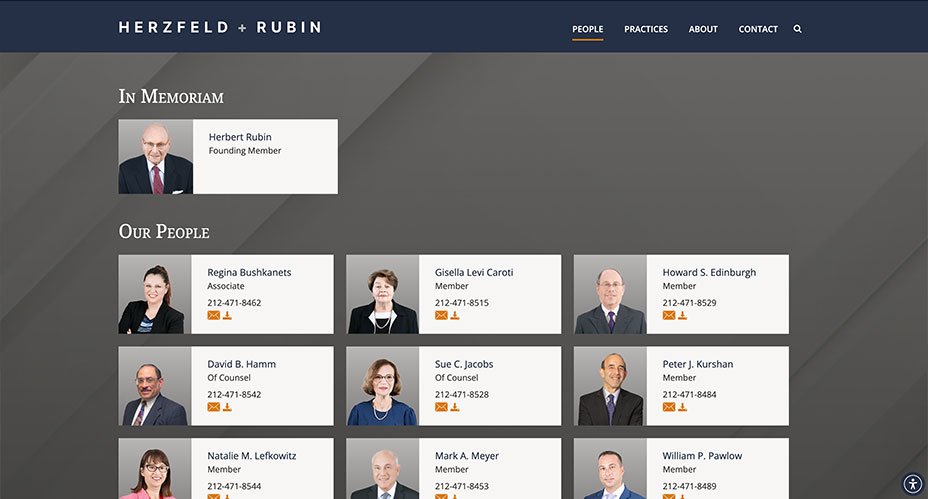Viewport: 928px width, 499px height.
Task: Open Howard S. Edinburgh profile name
Action: pyautogui.click(x=709, y=272)
